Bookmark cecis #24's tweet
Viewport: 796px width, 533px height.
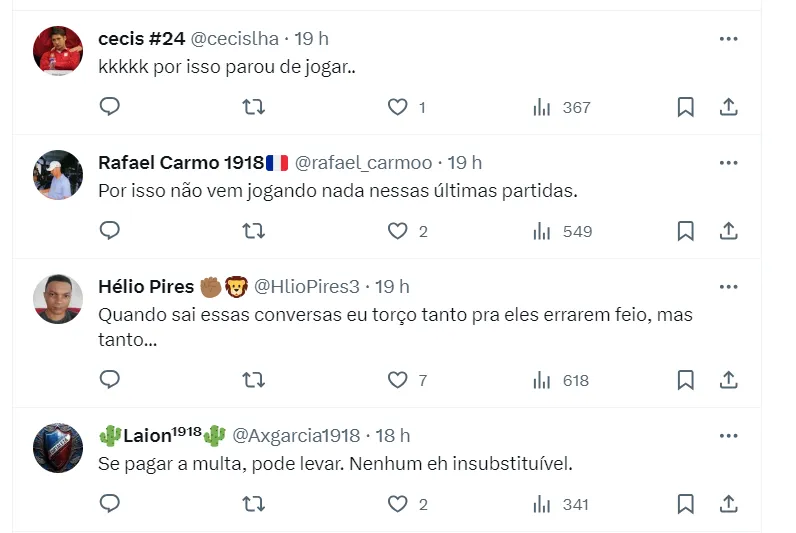coord(685,107)
